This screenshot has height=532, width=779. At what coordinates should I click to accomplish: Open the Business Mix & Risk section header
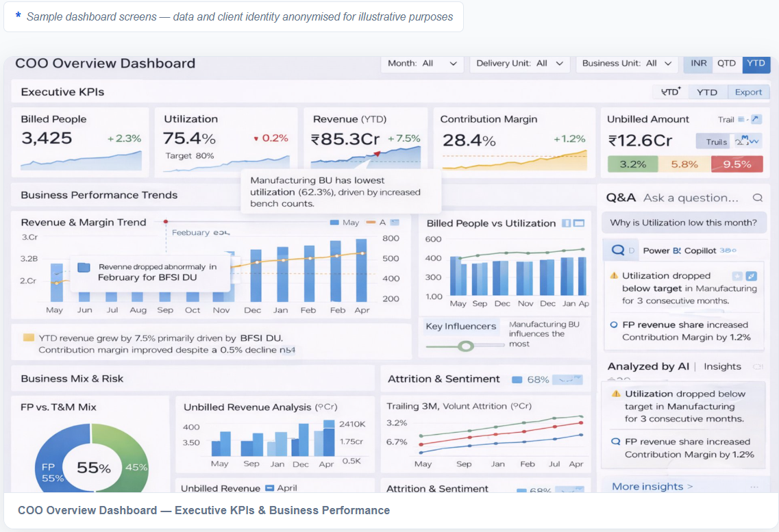(72, 379)
